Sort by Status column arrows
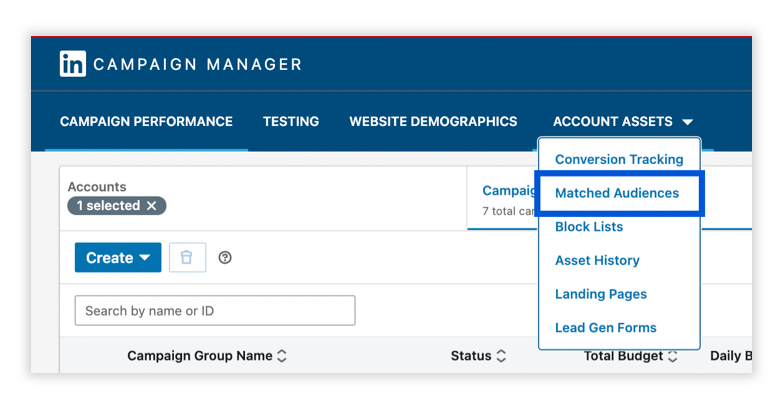This screenshot has height=409, width=783. (x=501, y=356)
